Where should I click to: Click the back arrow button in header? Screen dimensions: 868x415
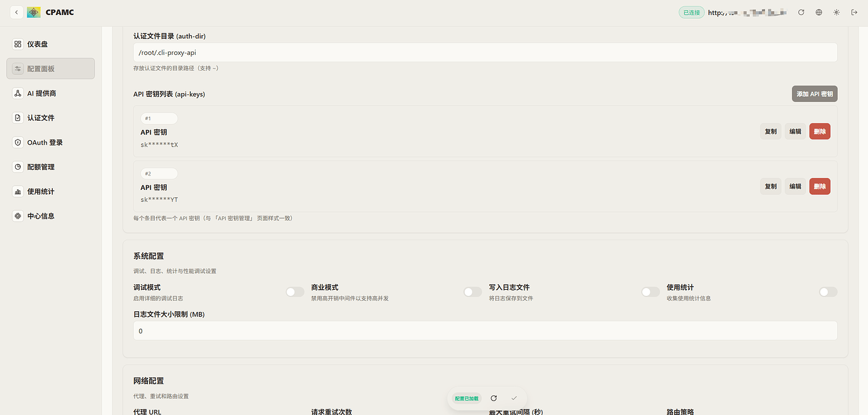coord(16,12)
